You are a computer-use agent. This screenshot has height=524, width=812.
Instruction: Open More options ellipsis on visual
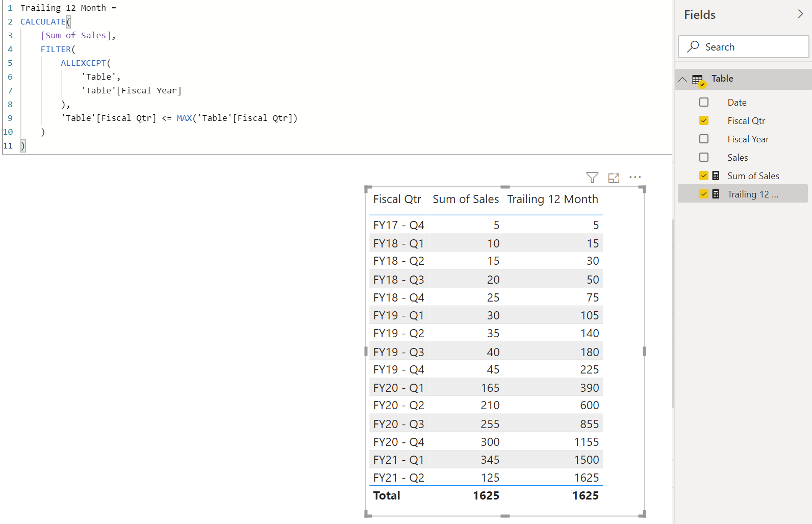(x=635, y=177)
